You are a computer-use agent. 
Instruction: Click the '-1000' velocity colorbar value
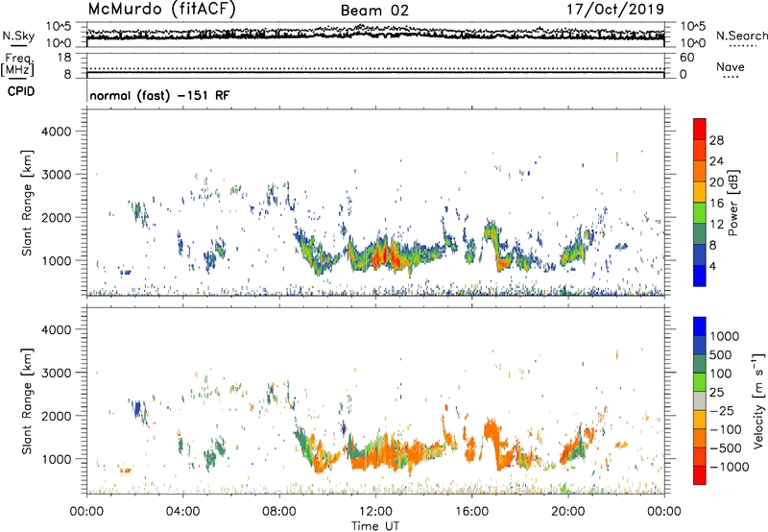[730, 467]
